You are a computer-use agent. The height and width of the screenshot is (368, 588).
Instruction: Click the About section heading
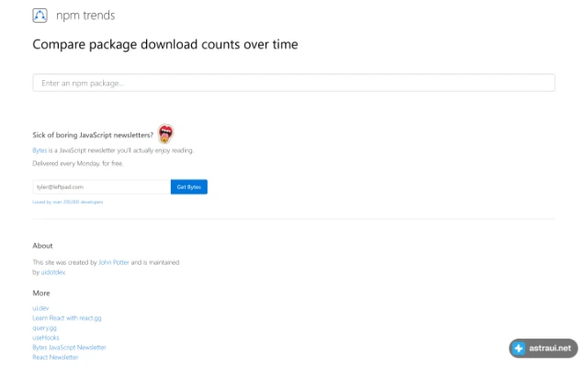[42, 246]
